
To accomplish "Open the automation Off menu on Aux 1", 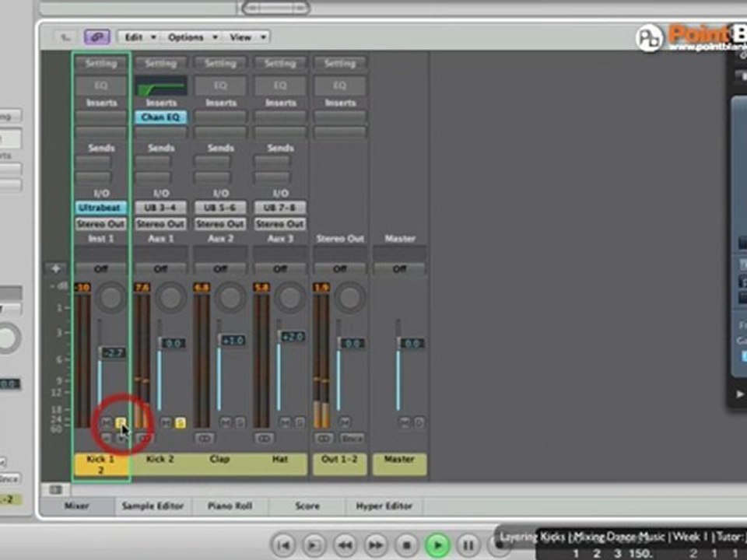I will coord(160,269).
